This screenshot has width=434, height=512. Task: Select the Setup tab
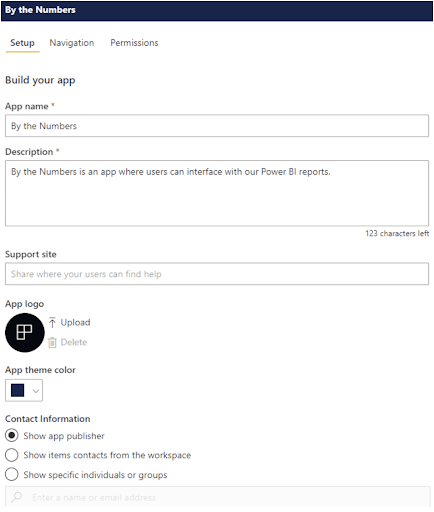point(22,43)
